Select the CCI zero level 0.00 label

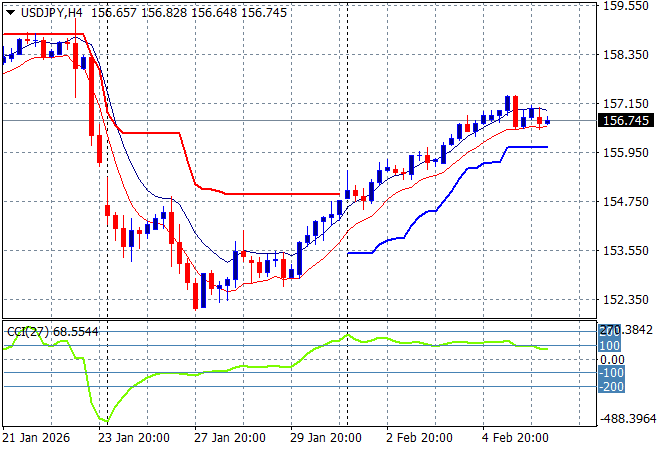point(612,359)
